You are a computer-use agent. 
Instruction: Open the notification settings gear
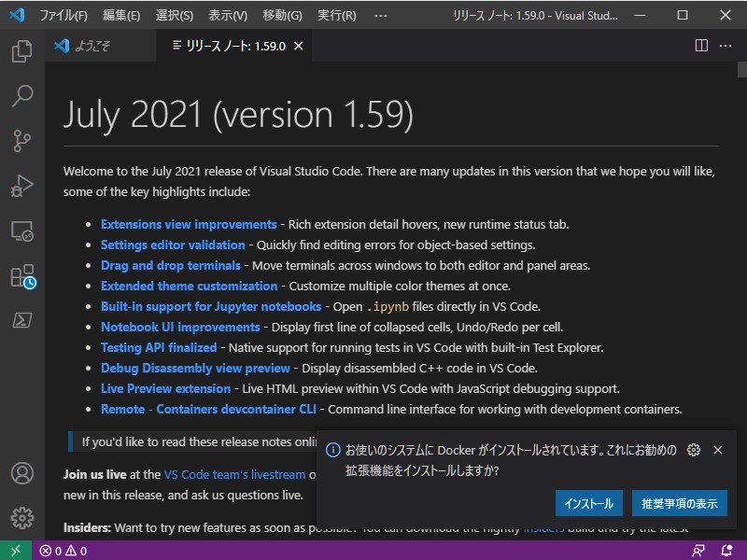pyautogui.click(x=693, y=449)
